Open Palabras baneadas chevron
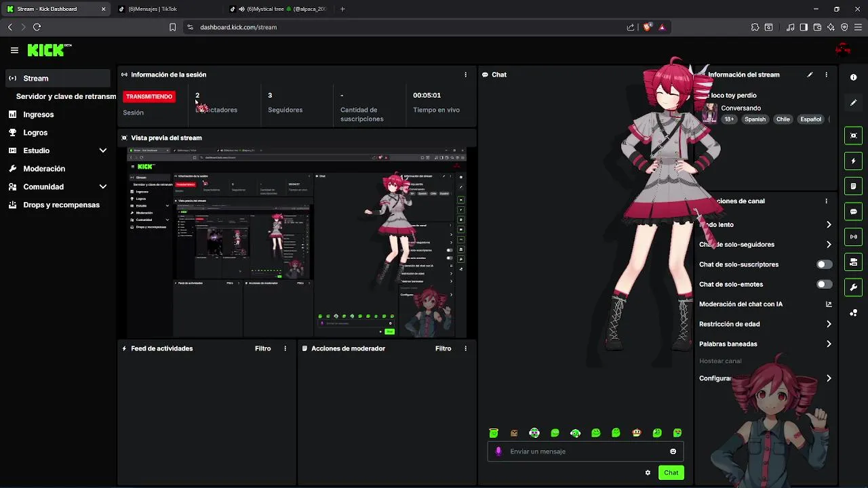 point(829,344)
